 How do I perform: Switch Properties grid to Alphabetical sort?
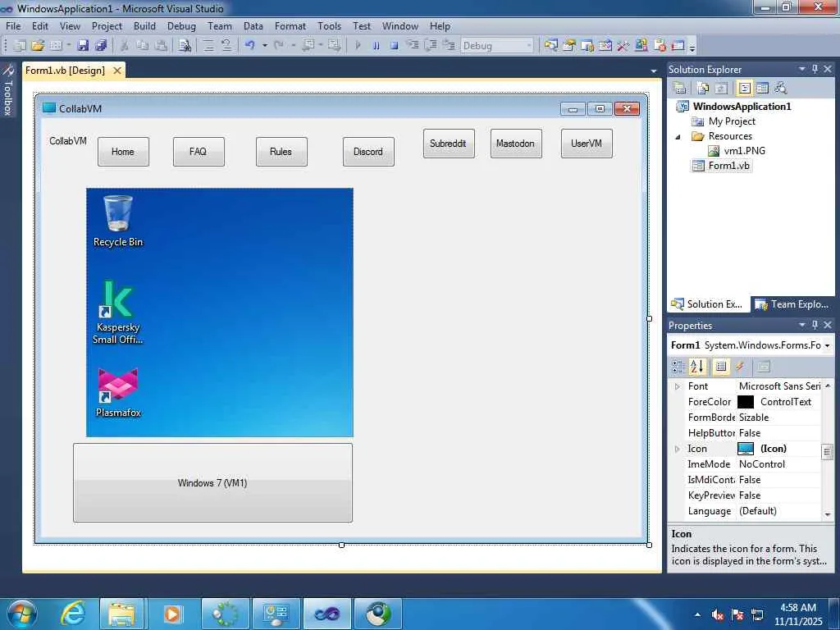click(697, 367)
